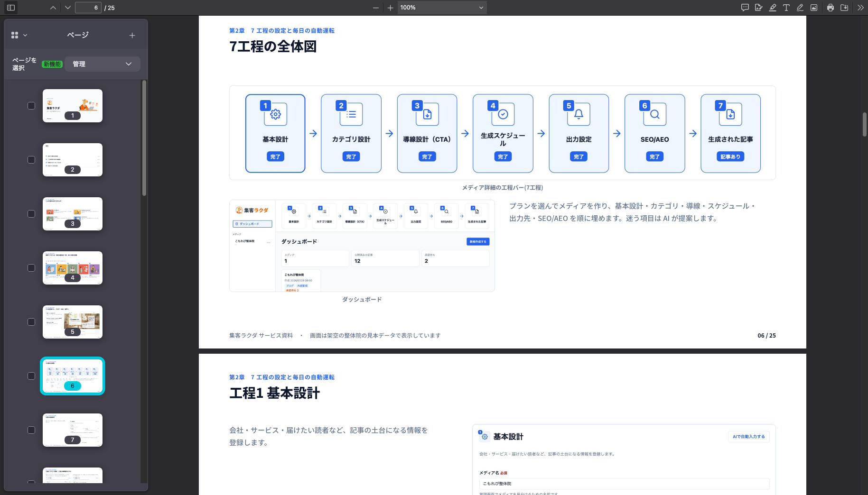Screen dimensions: 868x495
Task: Open page 4 thumbnail
Action: click(x=73, y=268)
